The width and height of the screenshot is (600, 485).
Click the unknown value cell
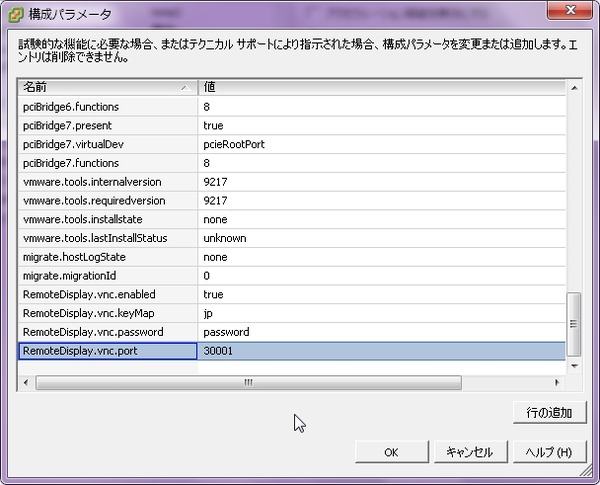coord(382,238)
